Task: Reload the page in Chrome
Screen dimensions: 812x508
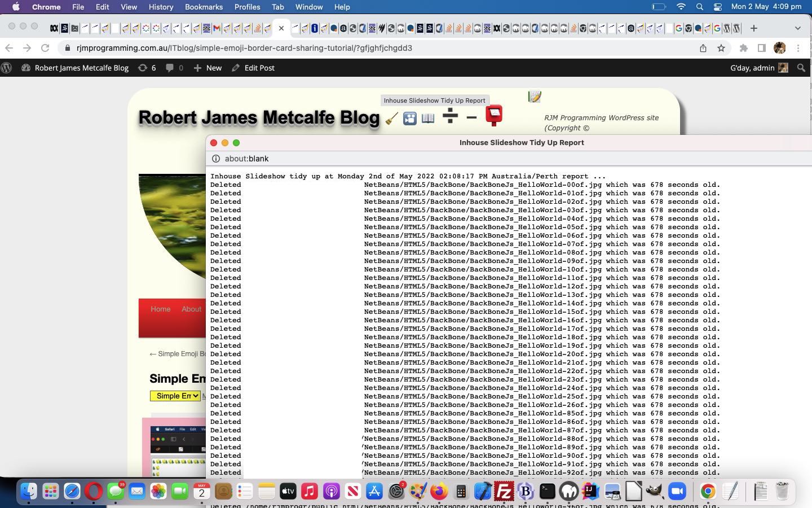Action: 45,48
